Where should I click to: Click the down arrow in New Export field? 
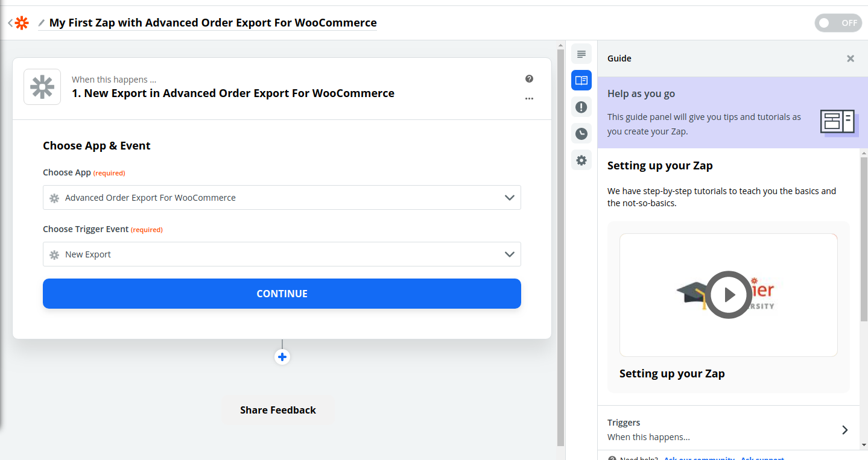point(509,254)
